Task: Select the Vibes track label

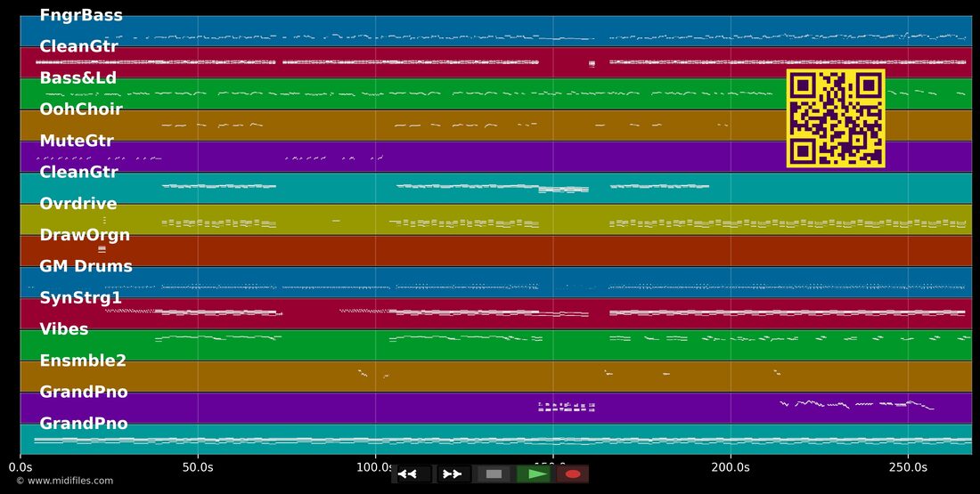Action: pyautogui.click(x=64, y=329)
